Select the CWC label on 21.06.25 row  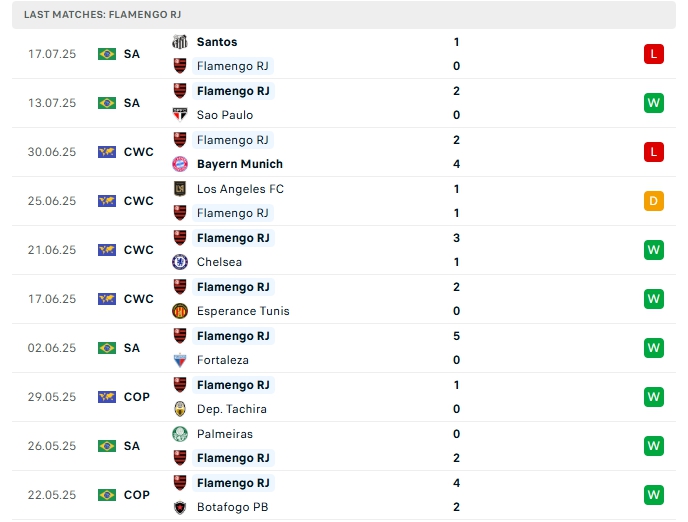[x=138, y=250]
